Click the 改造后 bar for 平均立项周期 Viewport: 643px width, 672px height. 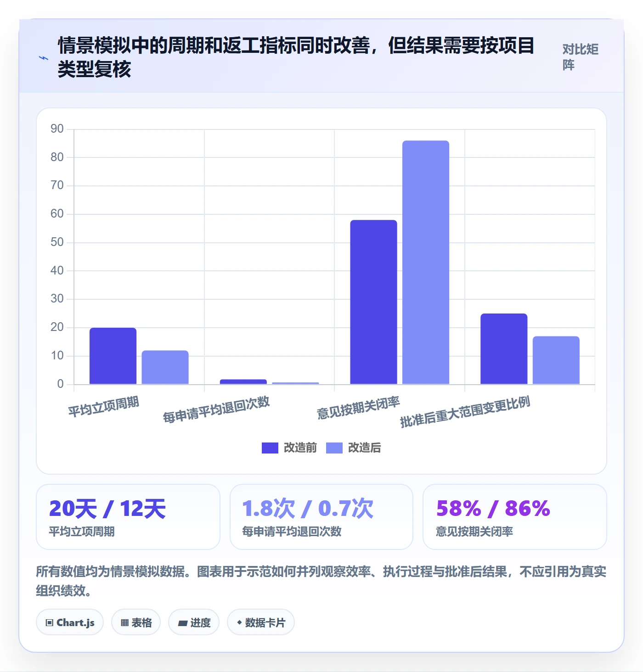[165, 367]
